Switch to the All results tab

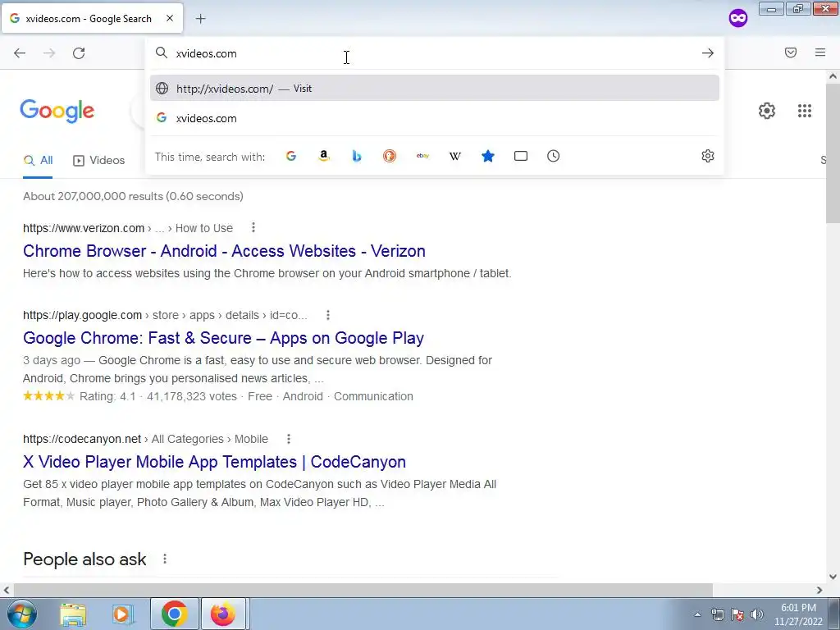tap(38, 160)
